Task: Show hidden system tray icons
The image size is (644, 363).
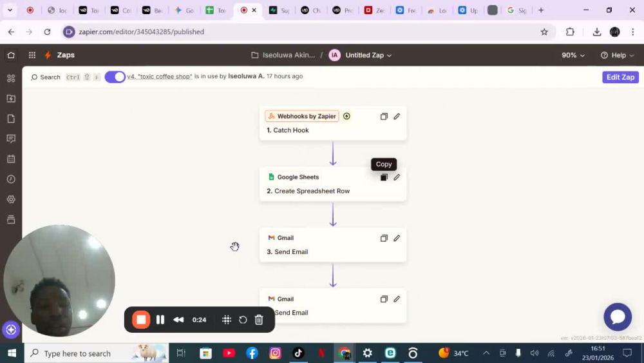Action: point(486,353)
